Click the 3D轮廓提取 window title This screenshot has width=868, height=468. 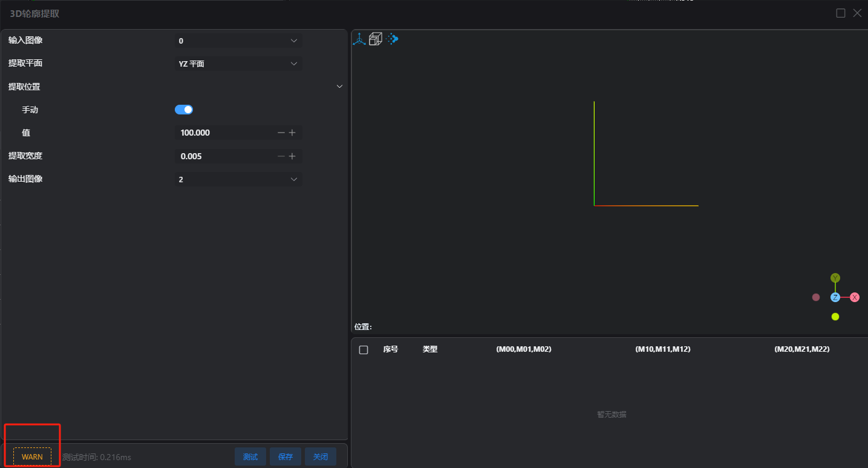pos(34,13)
